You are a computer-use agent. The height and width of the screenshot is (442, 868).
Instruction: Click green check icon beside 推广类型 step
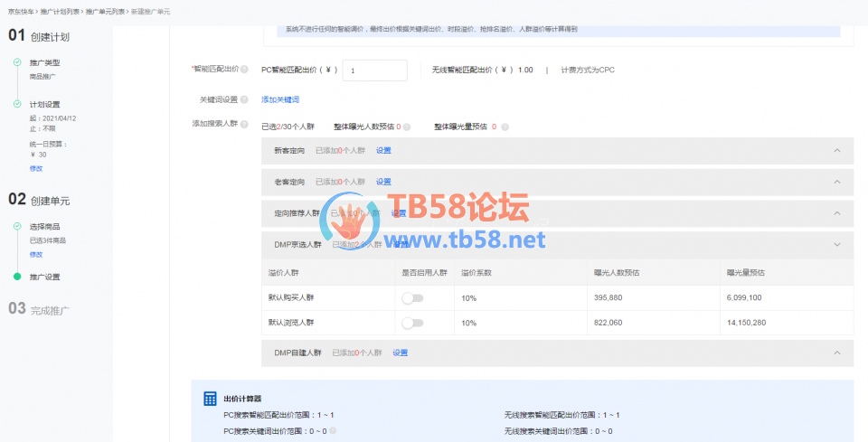click(17, 62)
